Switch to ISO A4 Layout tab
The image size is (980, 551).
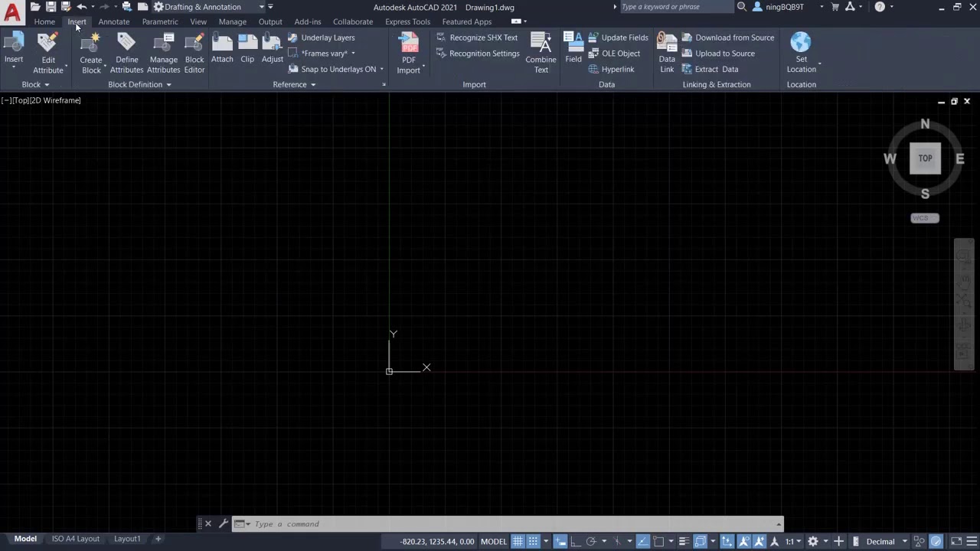tap(75, 539)
